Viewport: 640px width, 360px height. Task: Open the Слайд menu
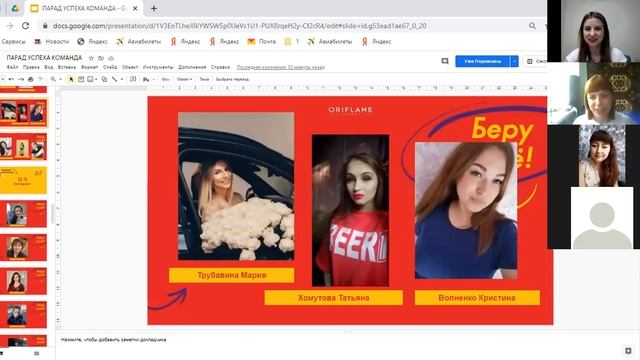(110, 67)
